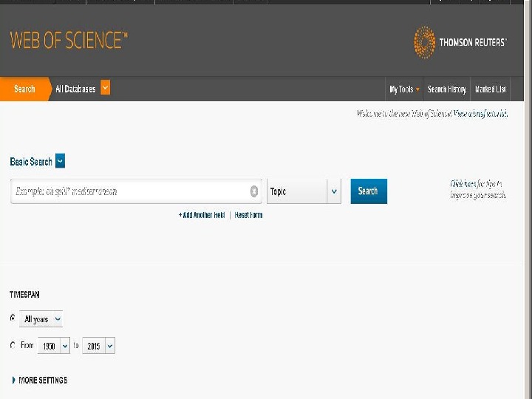Open the All Databases orange dropdown arrow
Viewport: 532px width, 399px height.
click(x=106, y=88)
